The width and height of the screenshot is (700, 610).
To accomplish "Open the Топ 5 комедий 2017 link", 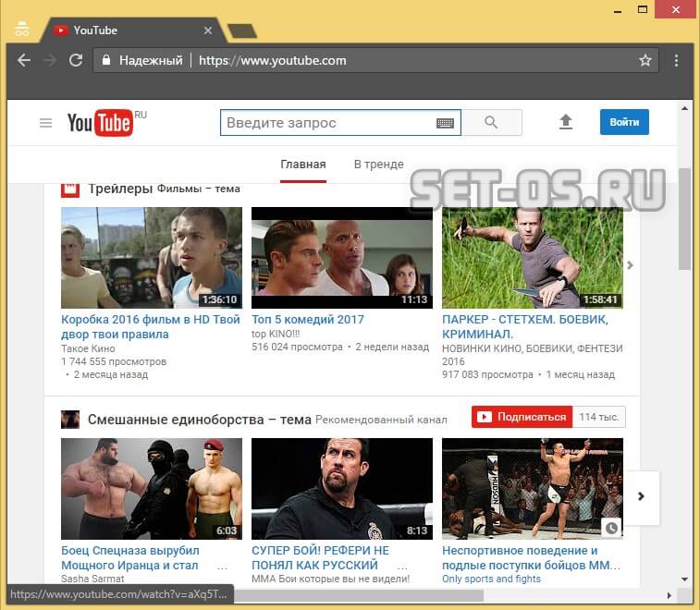I will [x=308, y=320].
